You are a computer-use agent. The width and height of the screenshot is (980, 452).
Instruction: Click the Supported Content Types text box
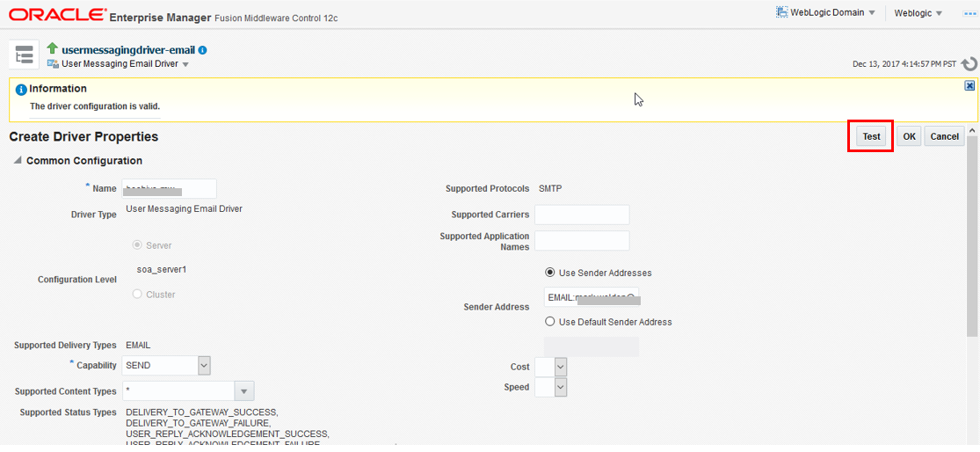click(x=178, y=390)
